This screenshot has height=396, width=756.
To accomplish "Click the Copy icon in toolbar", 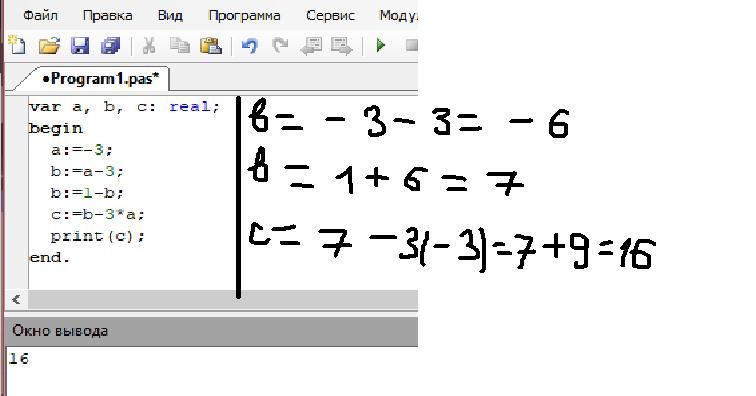I will click(180, 45).
